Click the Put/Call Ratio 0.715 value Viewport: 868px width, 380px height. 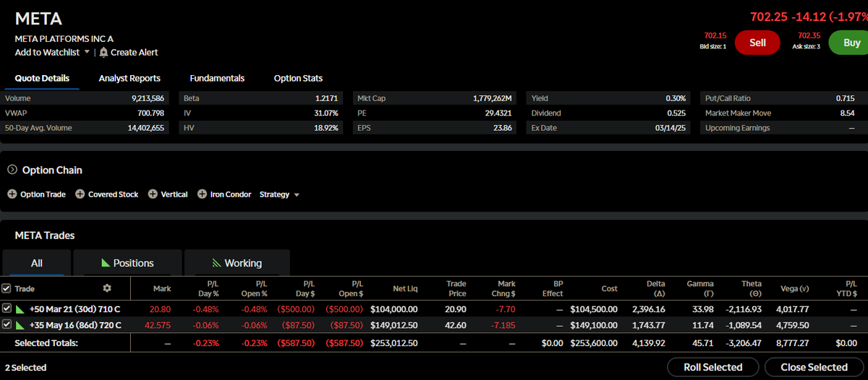click(845, 98)
